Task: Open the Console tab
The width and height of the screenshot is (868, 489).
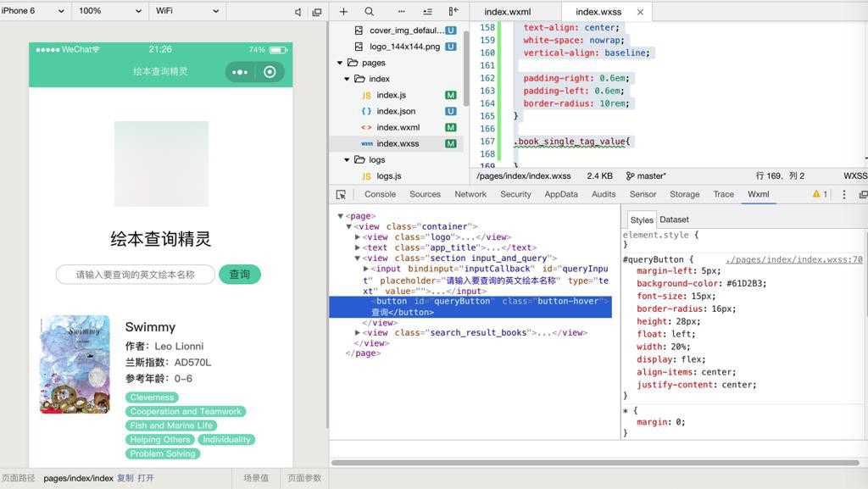Action: pos(380,194)
